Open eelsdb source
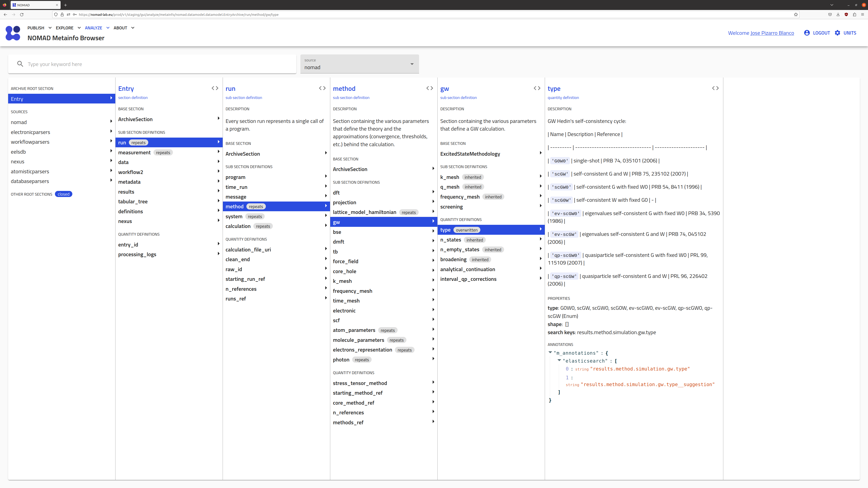Viewport: 868px width, 488px height. pos(61,152)
